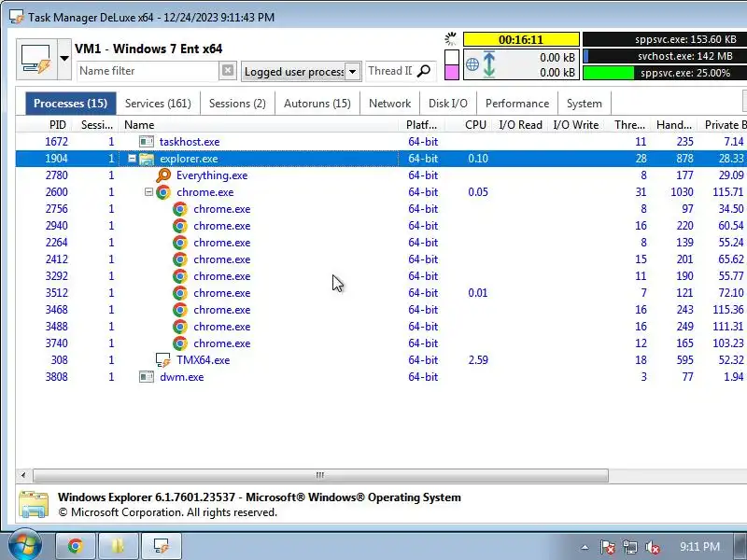Click the sppsvc.exe 153.60 KB meter
The image size is (747, 560).
[665, 39]
